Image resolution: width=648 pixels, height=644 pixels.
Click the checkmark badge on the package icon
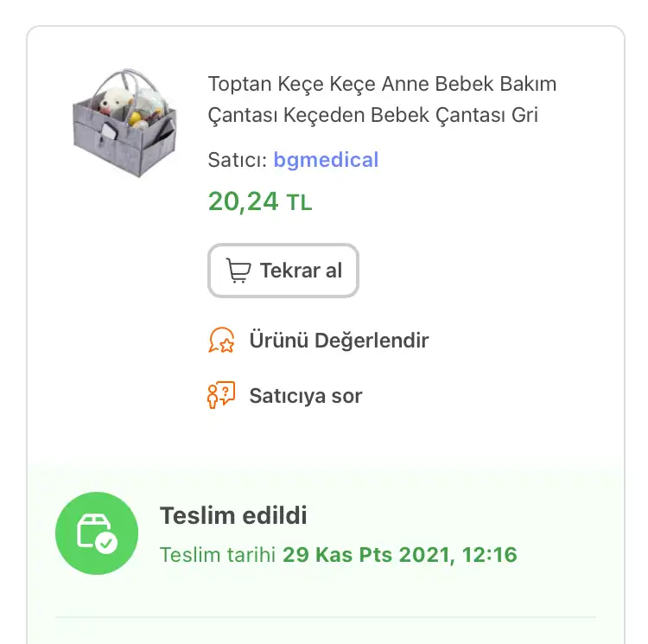[x=107, y=543]
